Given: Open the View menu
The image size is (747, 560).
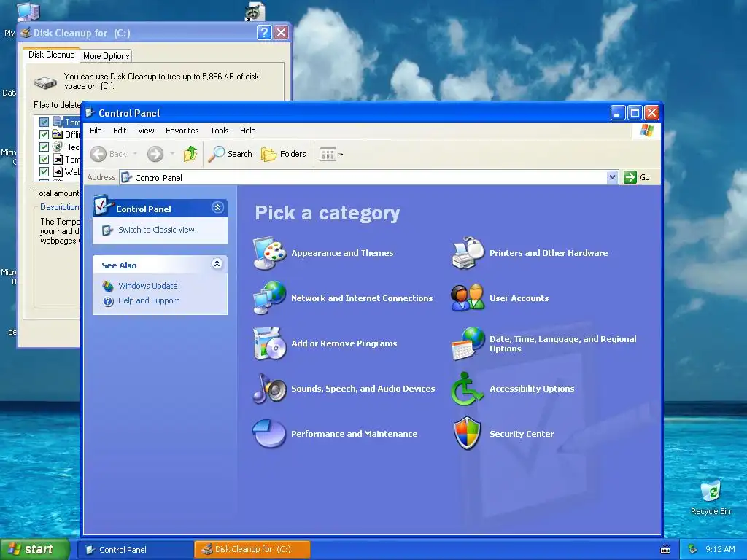Looking at the screenshot, I should coord(146,131).
